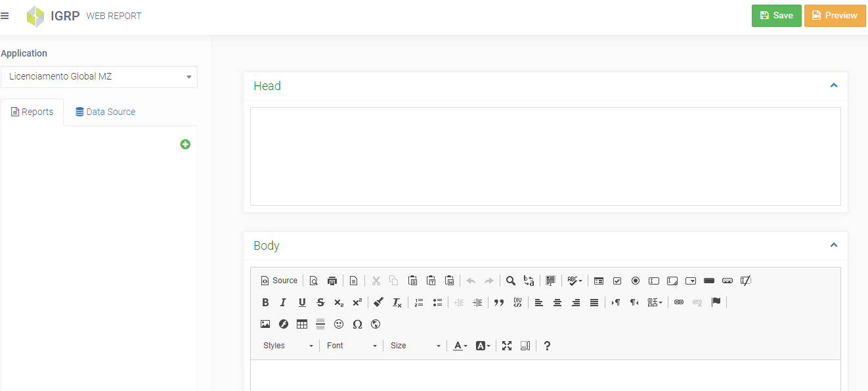Viewport: 868px width, 391px height.
Task: Insert a Checkbox form field
Action: 617,281
